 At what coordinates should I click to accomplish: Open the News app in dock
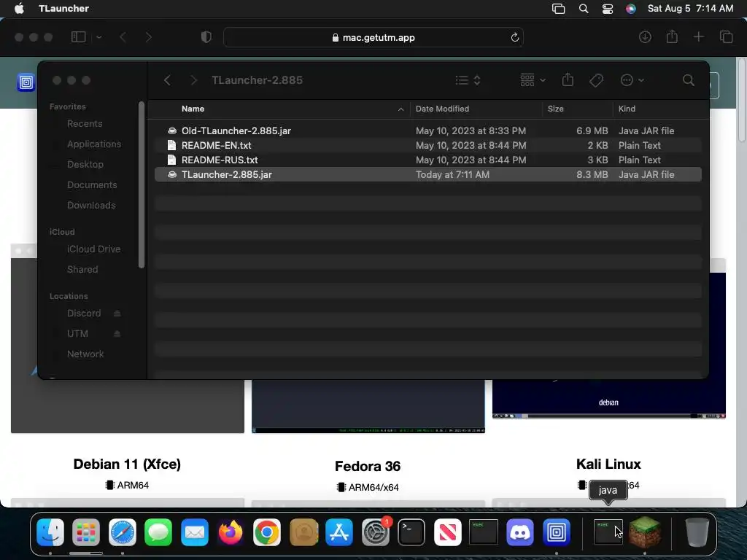click(447, 532)
